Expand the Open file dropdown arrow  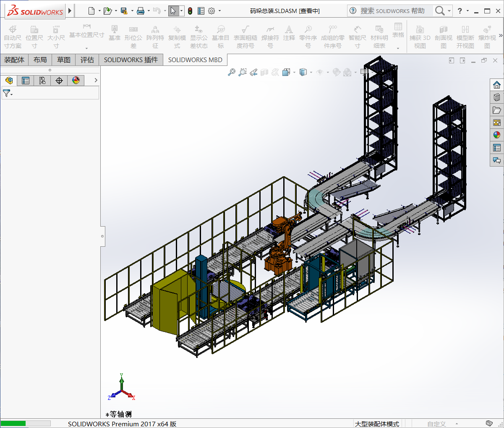click(116, 11)
